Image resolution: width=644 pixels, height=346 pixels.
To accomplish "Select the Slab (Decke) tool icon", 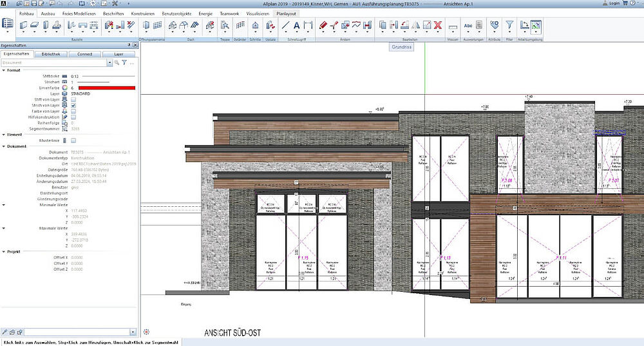I will (35, 26).
